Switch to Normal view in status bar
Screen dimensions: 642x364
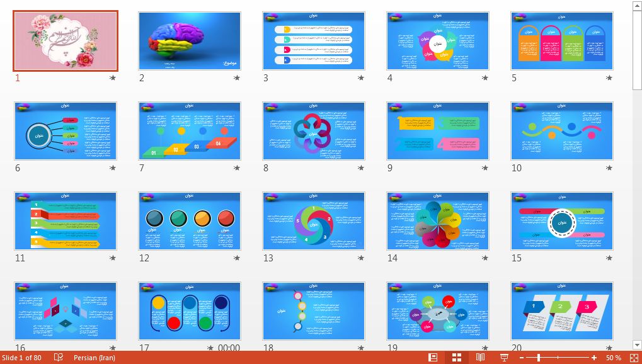(433, 358)
